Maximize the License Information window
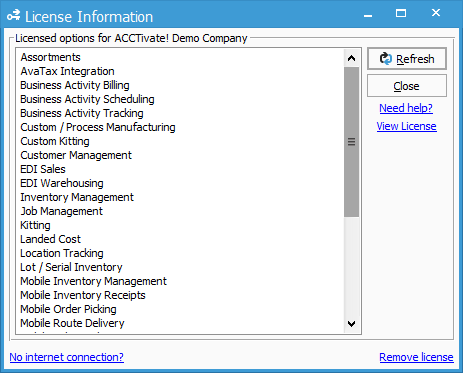 tap(401, 13)
